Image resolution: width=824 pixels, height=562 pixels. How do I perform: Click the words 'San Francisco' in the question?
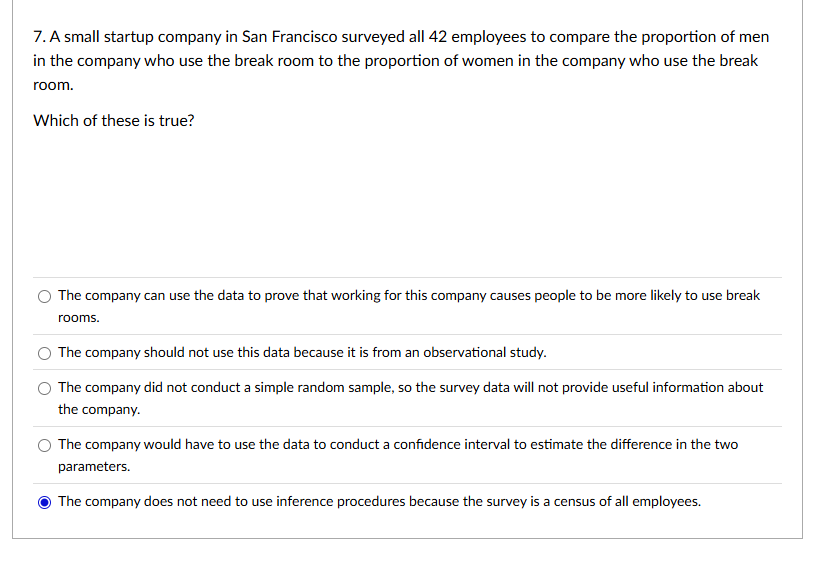(x=289, y=37)
